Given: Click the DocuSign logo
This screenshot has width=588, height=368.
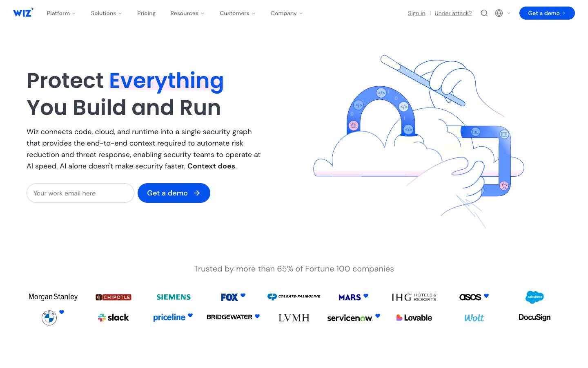Looking at the screenshot, I should pos(535,317).
